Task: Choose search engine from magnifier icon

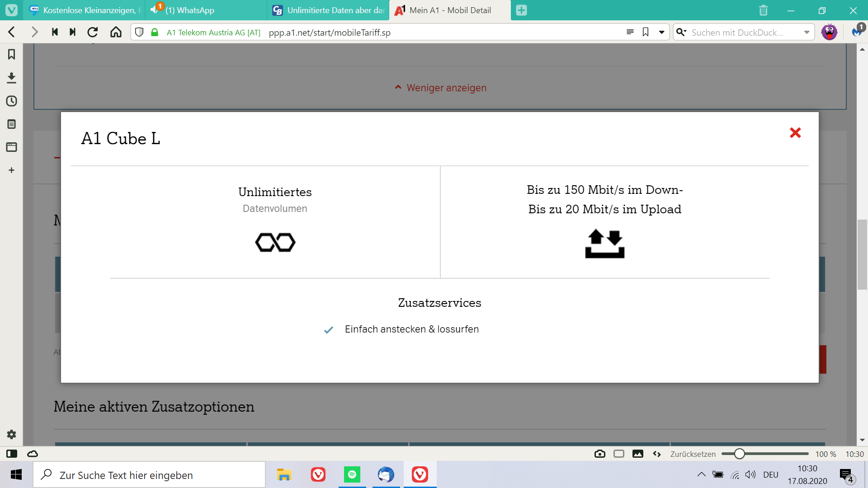Action: [681, 32]
